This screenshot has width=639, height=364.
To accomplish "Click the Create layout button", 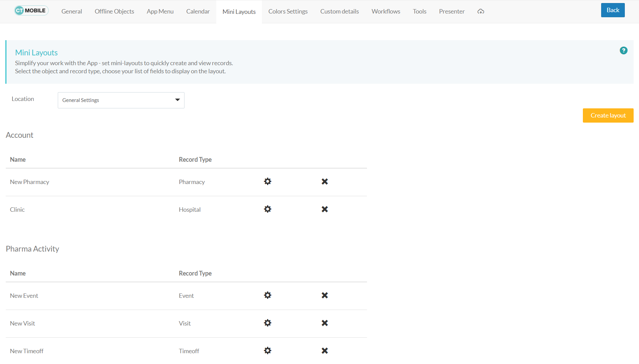I will pos(608,115).
